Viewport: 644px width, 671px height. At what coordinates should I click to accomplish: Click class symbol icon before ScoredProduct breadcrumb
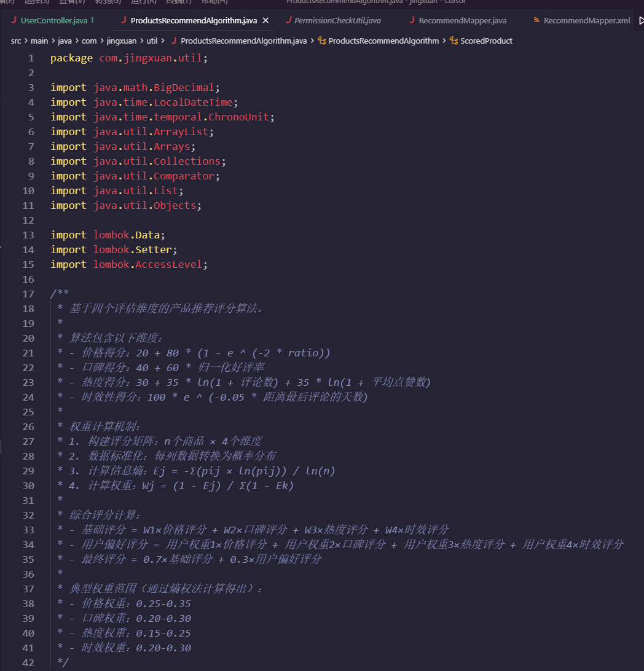point(454,41)
